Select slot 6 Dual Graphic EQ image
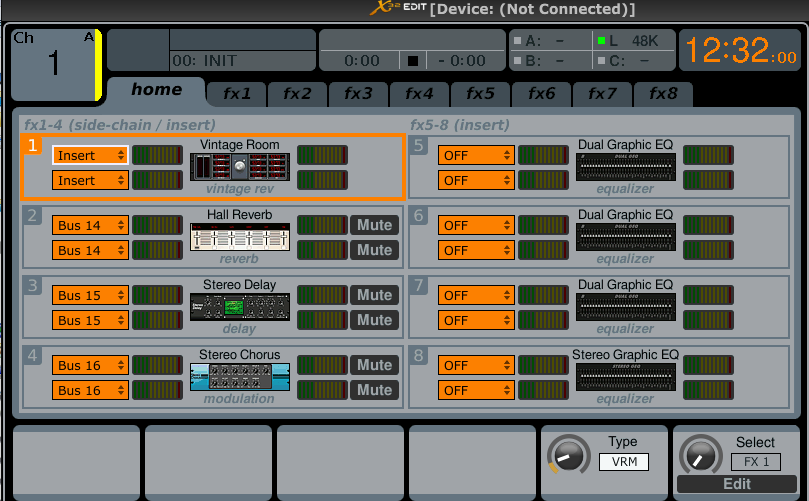This screenshot has height=501, width=809. (x=626, y=237)
